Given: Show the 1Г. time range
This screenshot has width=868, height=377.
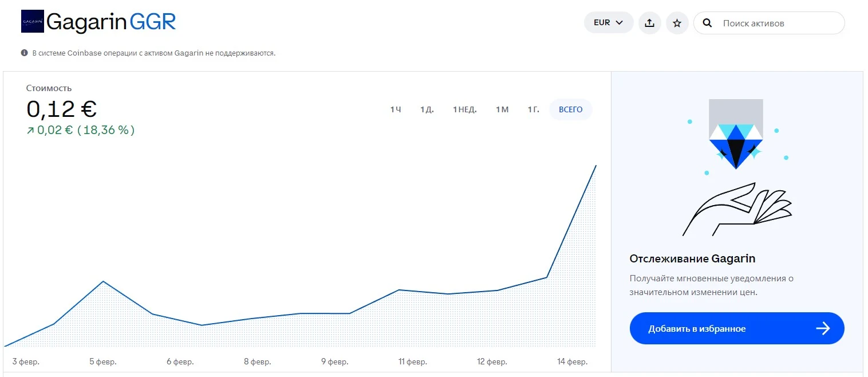Looking at the screenshot, I should tap(534, 109).
